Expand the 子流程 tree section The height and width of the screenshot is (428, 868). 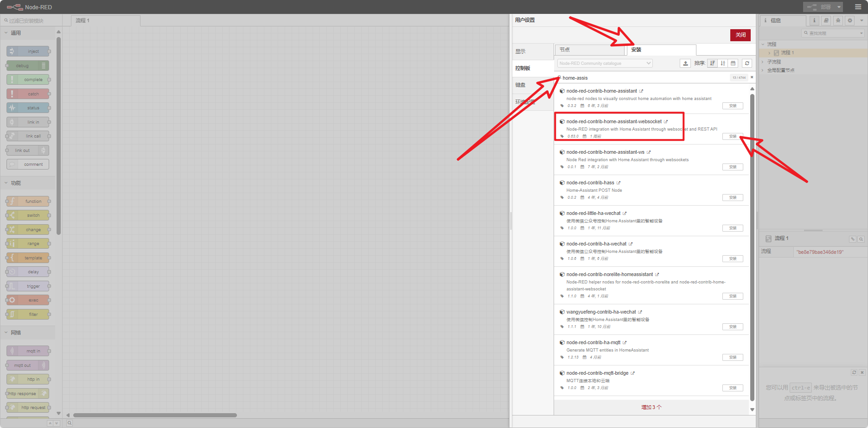pos(762,62)
